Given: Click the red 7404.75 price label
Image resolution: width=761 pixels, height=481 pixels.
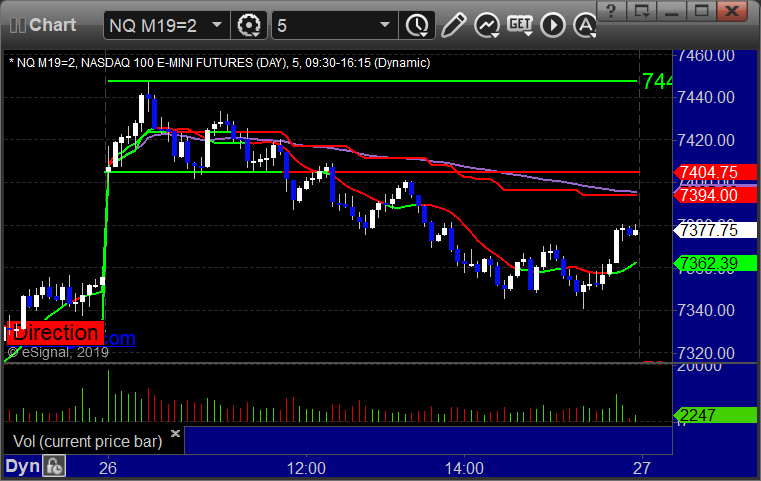Looking at the screenshot, I should coord(715,172).
